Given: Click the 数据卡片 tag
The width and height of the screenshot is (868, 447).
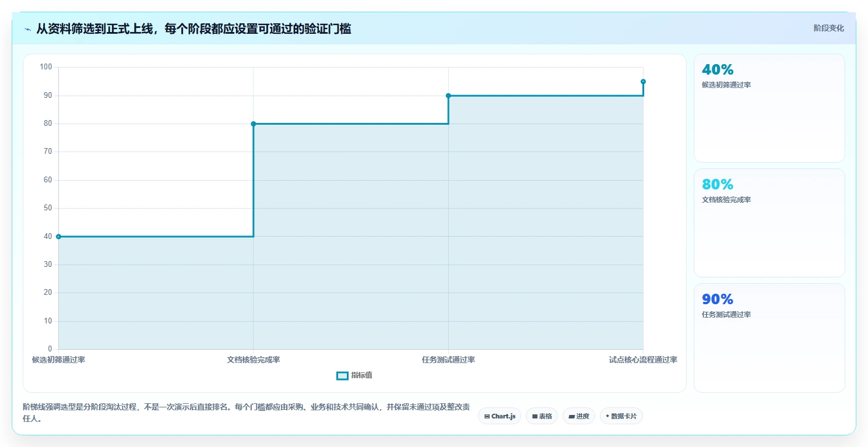Looking at the screenshot, I should [621, 416].
